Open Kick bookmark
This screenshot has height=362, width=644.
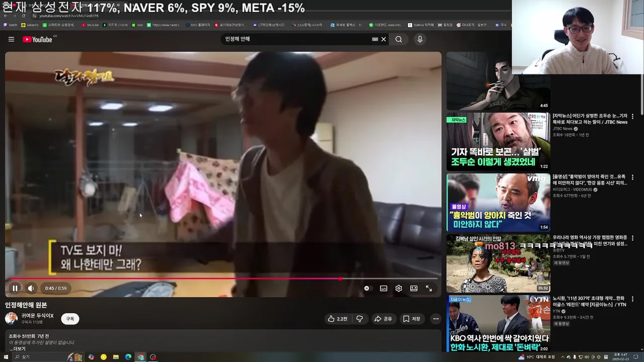137,25
